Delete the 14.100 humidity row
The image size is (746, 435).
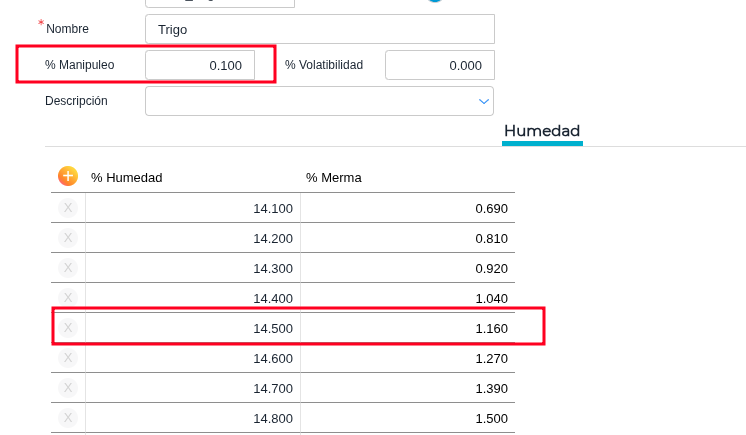[68, 208]
